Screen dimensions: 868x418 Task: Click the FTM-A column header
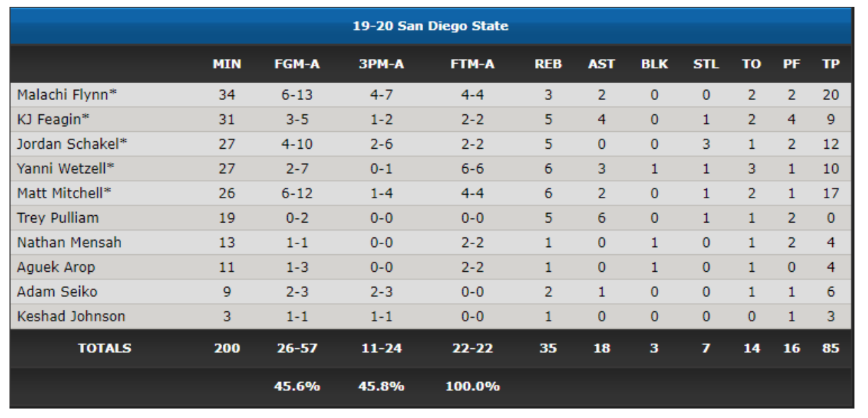(473, 64)
